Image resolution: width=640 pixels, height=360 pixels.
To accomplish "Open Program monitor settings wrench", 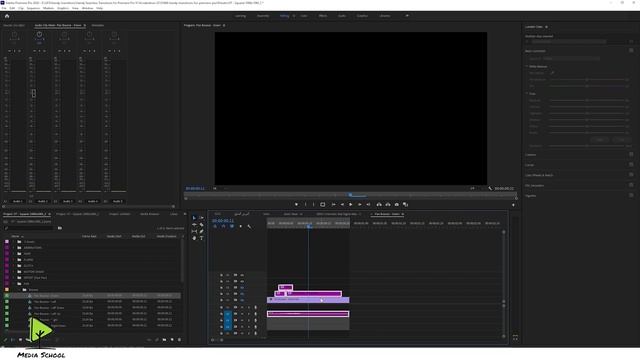I will coord(490,189).
